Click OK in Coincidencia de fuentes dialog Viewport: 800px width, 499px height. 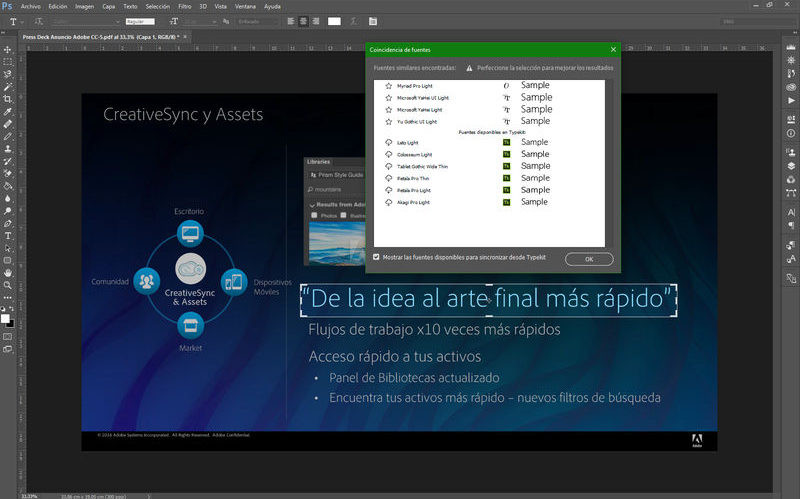point(589,259)
